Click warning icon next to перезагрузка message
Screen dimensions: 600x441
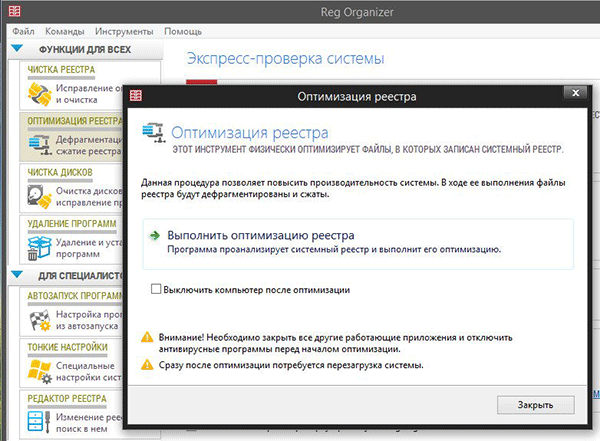pyautogui.click(x=147, y=365)
